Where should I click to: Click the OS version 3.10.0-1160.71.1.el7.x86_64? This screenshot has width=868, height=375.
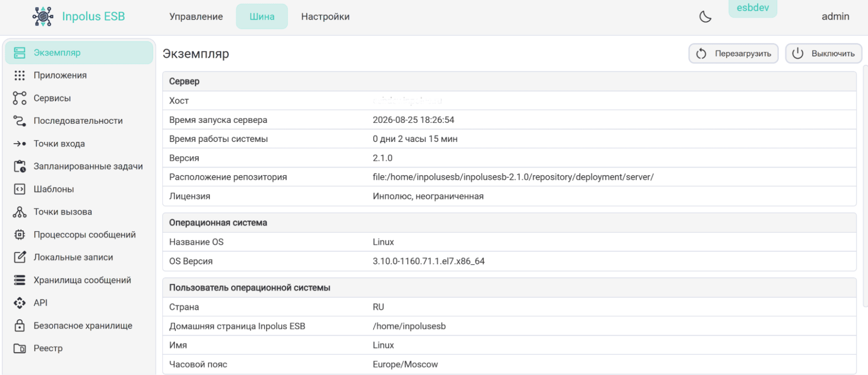coord(429,261)
